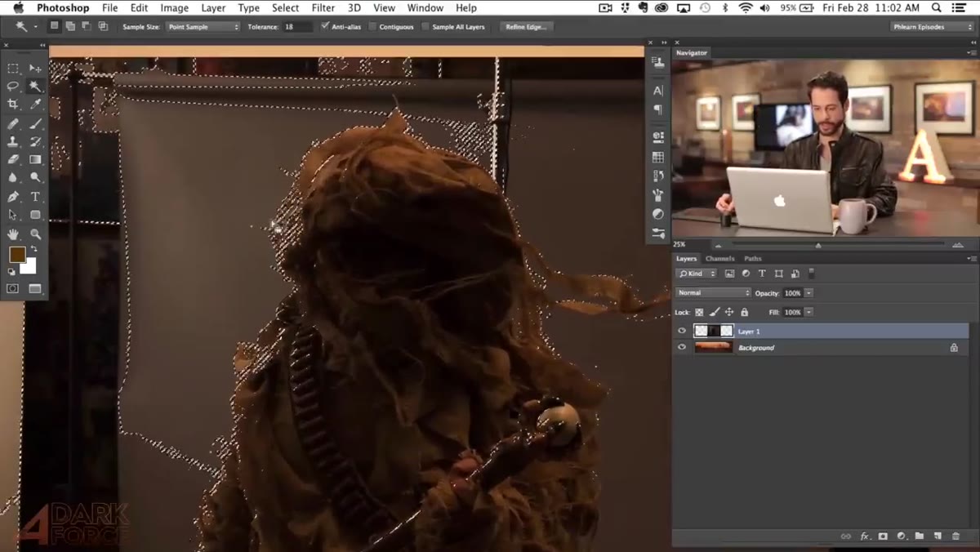Select the Path Selection tool
The height and width of the screenshot is (552, 980).
pyautogui.click(x=13, y=215)
